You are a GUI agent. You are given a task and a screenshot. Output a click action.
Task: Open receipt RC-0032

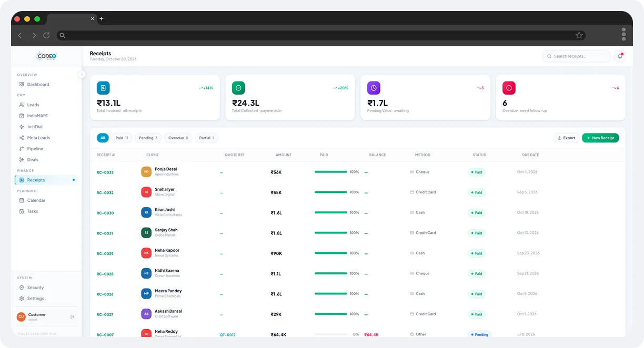click(105, 193)
